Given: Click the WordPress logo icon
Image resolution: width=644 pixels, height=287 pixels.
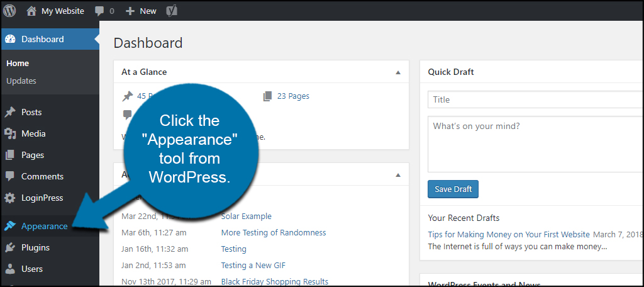Looking at the screenshot, I should [x=9, y=11].
